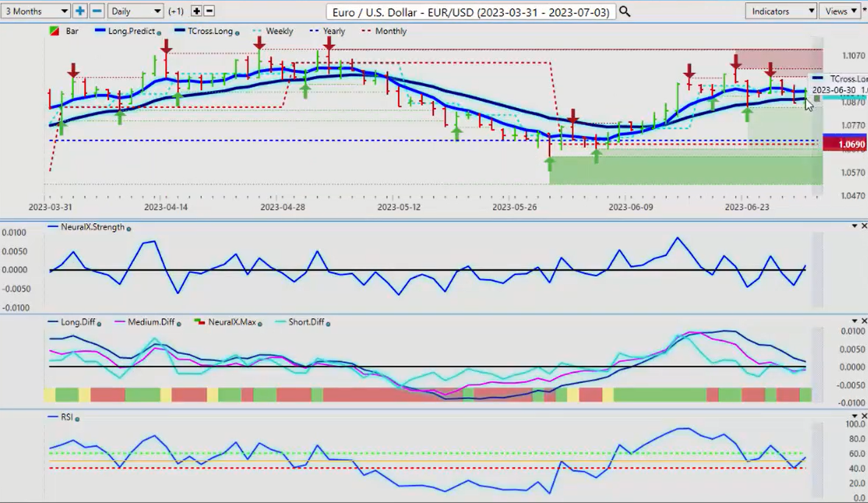This screenshot has width=868, height=503.
Task: Open settings dot beside Long.Predict
Action: (159, 33)
